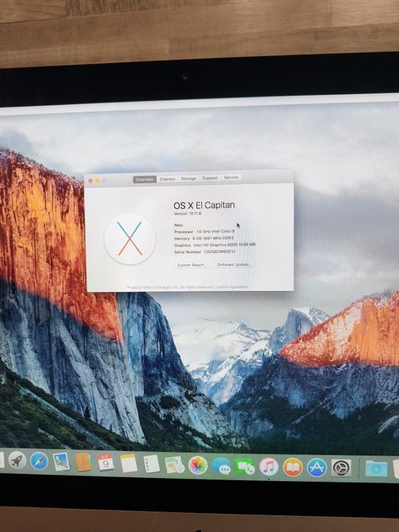Click the Intel HD Graphics 6000 line
399x532 pixels.
click(x=215, y=245)
